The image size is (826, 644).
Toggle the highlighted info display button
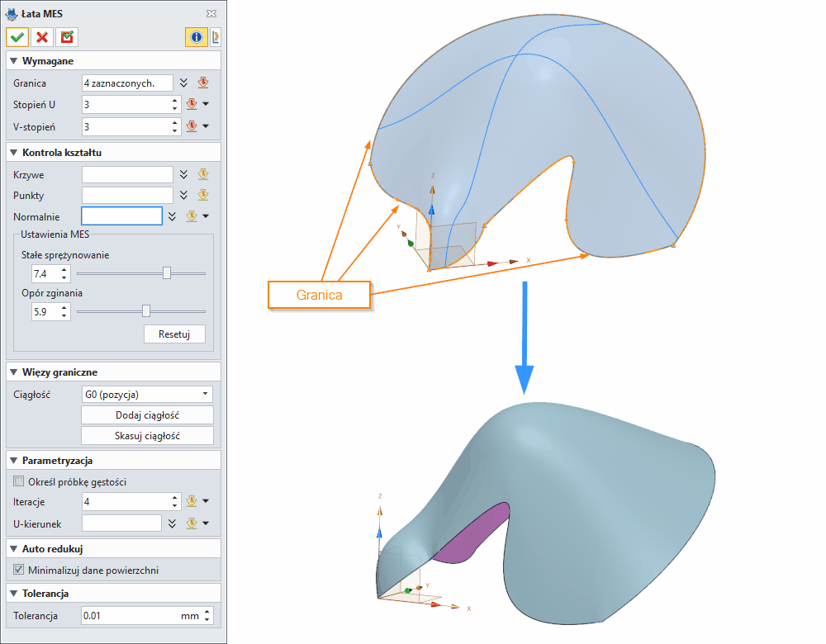(197, 37)
